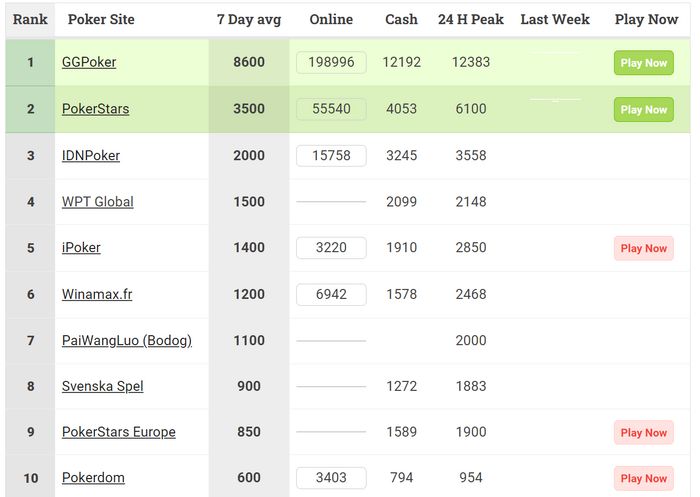Open the IDNPoker site link
700x497 pixels.
(91, 156)
